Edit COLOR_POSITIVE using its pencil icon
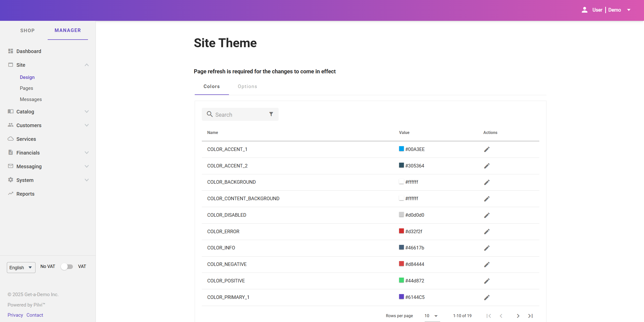Image resolution: width=644 pixels, height=322 pixels. pos(487,281)
